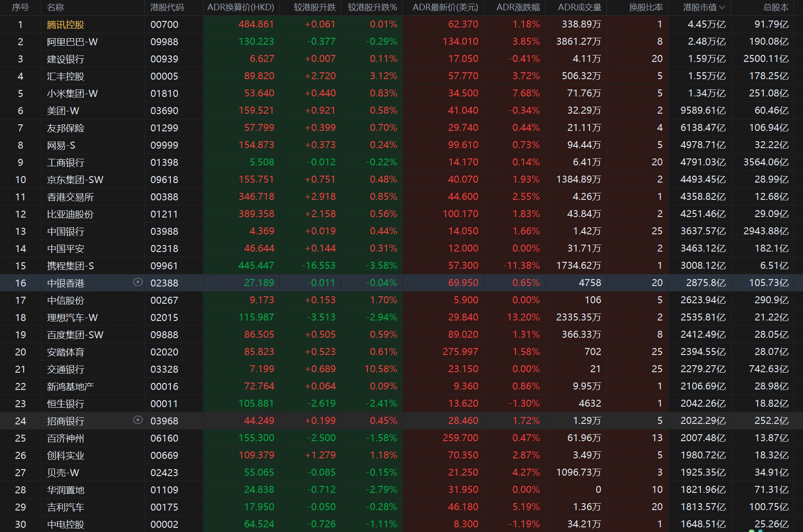Select stock name 新鸿基地产
803x532 pixels.
[70, 387]
